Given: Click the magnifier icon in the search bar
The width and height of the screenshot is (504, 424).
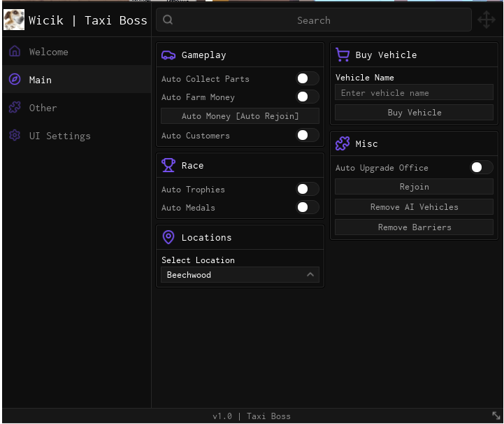Looking at the screenshot, I should (x=168, y=20).
